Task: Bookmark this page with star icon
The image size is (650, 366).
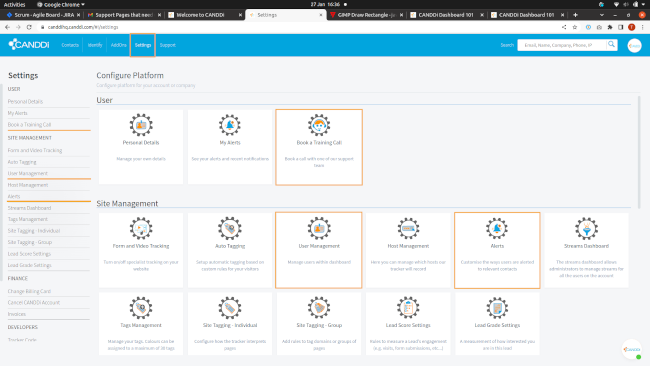Action: [575, 27]
